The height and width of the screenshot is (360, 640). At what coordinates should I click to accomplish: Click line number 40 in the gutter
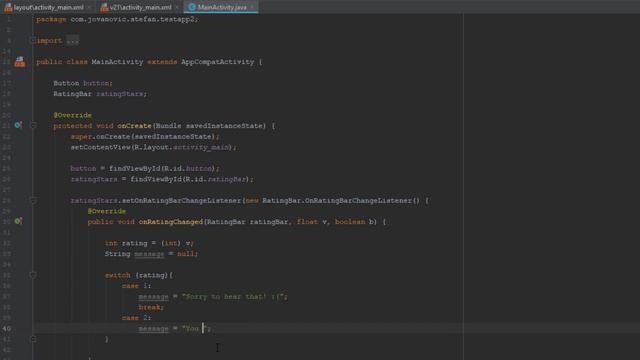pyautogui.click(x=7, y=328)
